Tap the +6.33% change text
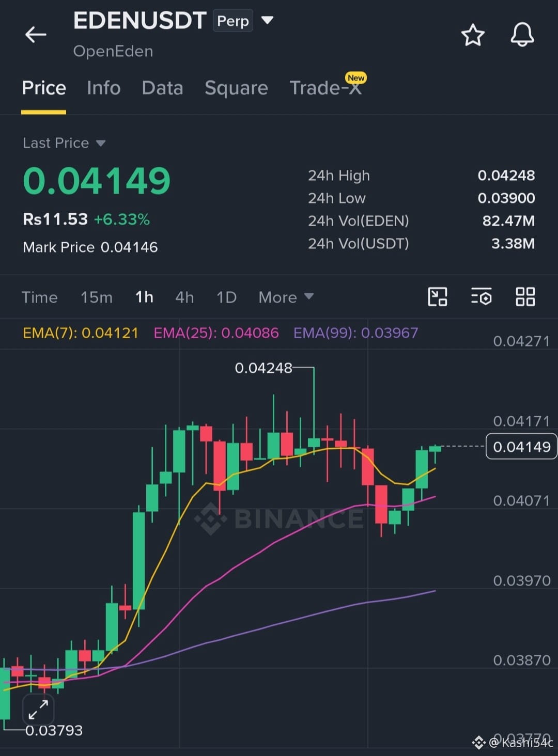 pyautogui.click(x=122, y=219)
